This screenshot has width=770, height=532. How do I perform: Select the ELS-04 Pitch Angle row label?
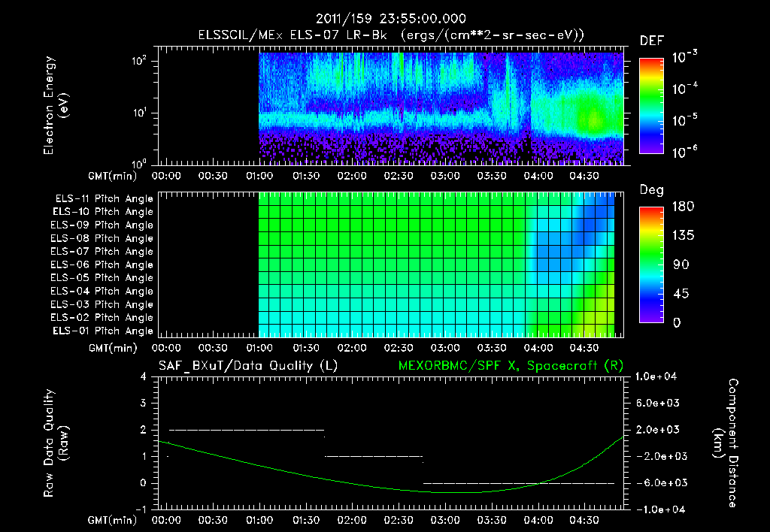[x=102, y=292]
